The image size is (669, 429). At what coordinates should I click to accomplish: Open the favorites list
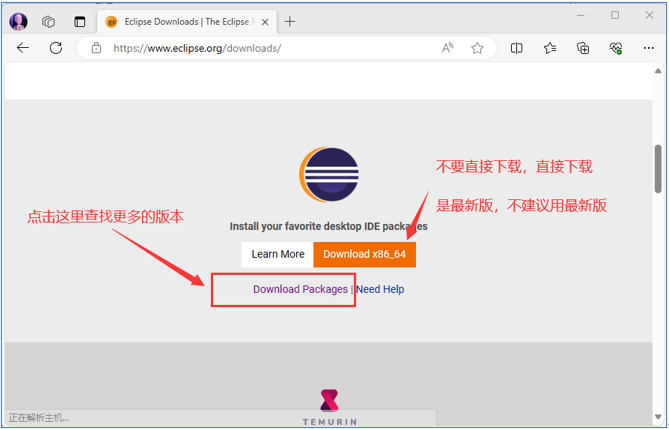coord(550,48)
